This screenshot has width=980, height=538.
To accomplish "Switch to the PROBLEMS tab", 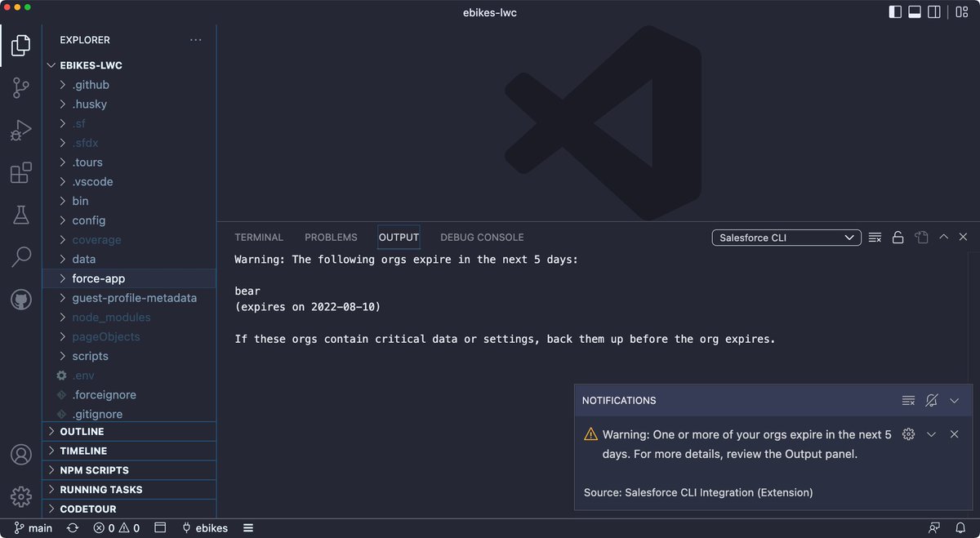I will [x=331, y=238].
